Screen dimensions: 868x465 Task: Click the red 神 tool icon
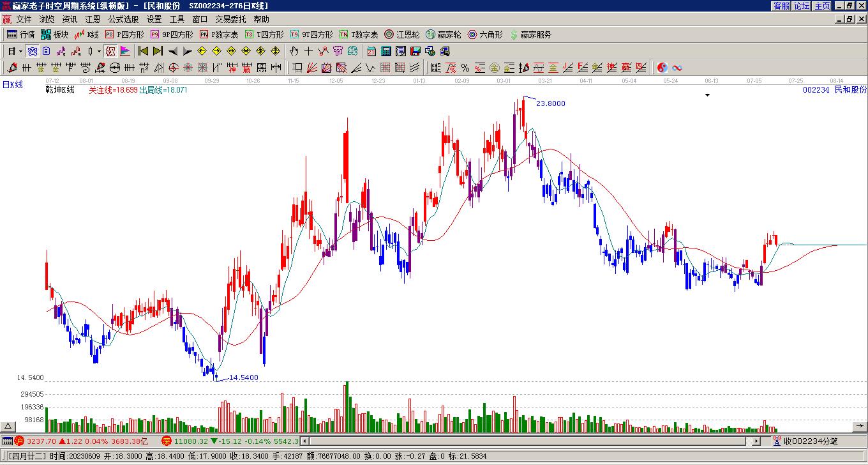point(232,68)
